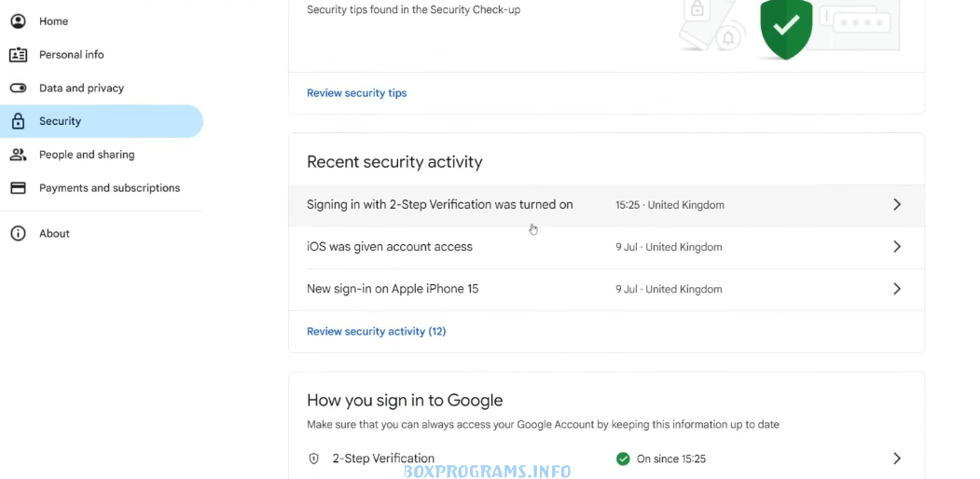
Task: Click the People and sharing icon
Action: click(18, 155)
